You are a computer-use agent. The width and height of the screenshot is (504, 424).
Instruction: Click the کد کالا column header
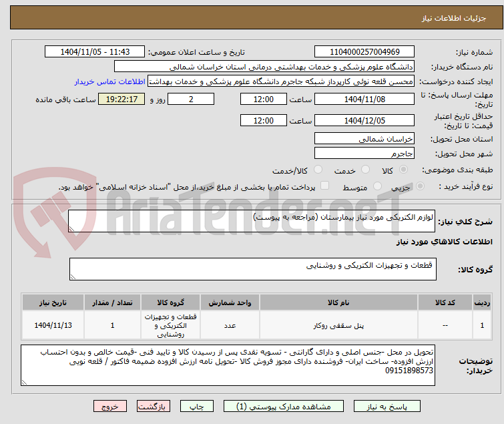click(445, 302)
